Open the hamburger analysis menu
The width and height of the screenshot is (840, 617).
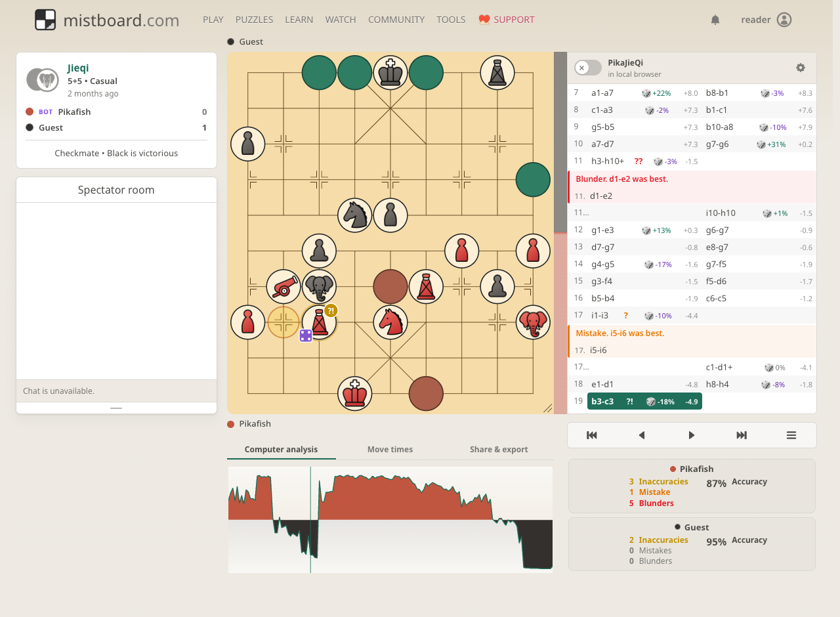pyautogui.click(x=791, y=435)
